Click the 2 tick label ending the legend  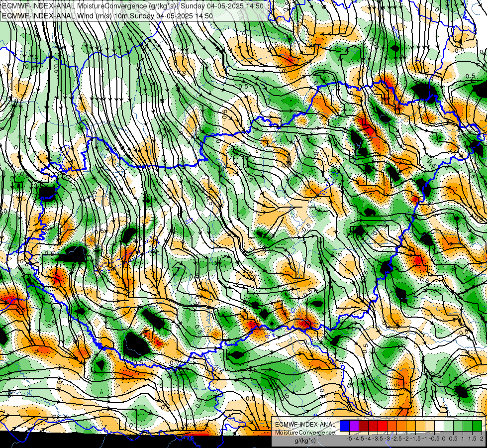tap(482, 439)
